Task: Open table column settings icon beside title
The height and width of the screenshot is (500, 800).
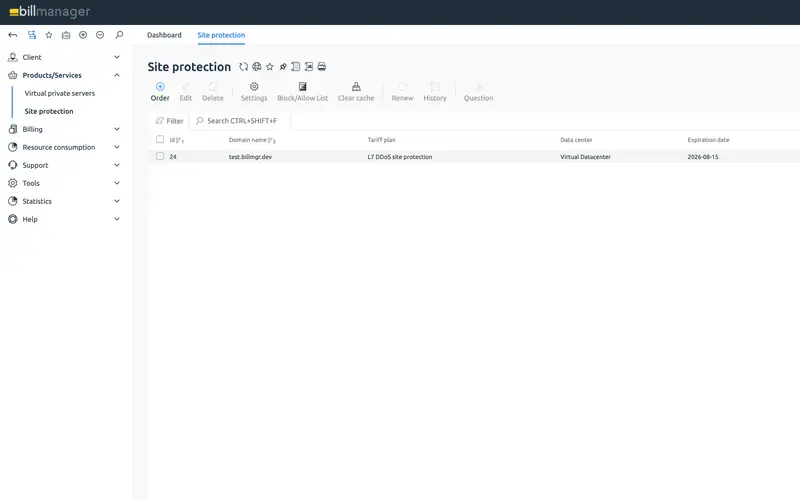Action: tap(295, 66)
